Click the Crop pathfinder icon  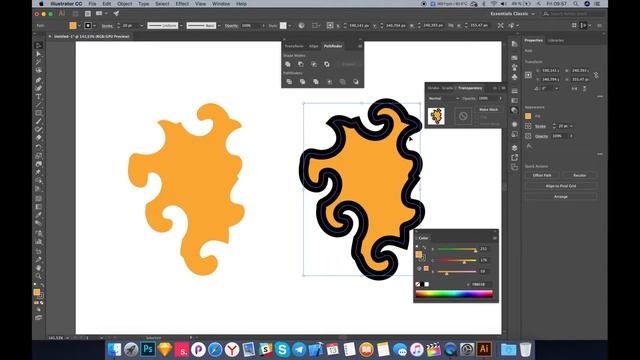pos(329,82)
